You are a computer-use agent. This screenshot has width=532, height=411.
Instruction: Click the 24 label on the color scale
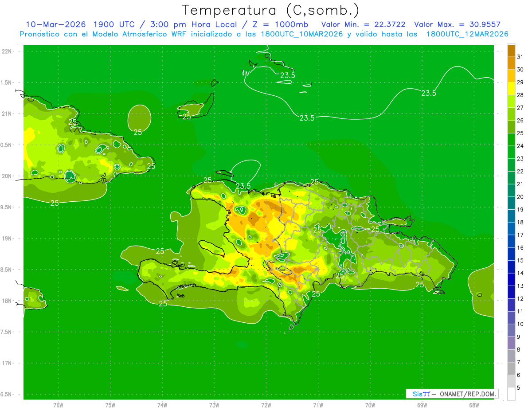click(x=520, y=146)
